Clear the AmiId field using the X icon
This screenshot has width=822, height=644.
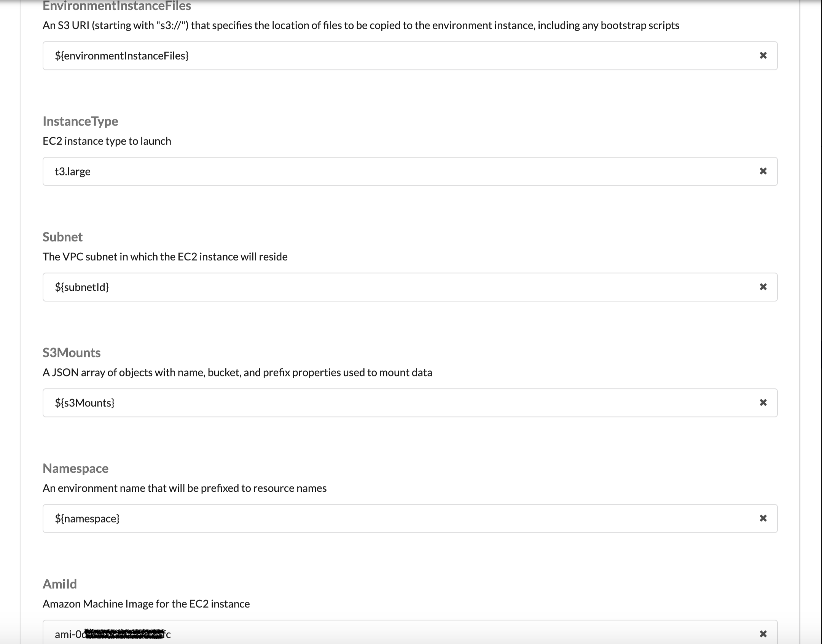pos(763,634)
